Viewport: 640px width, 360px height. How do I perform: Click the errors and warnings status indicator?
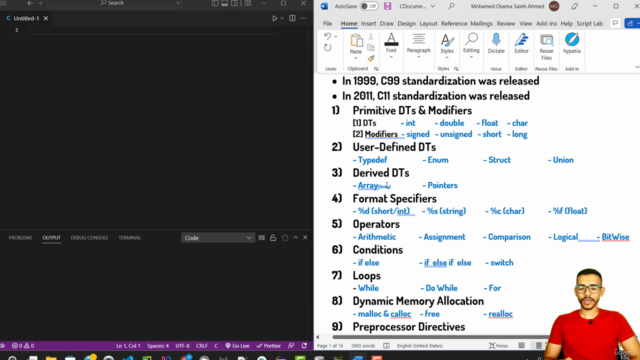click(23, 346)
